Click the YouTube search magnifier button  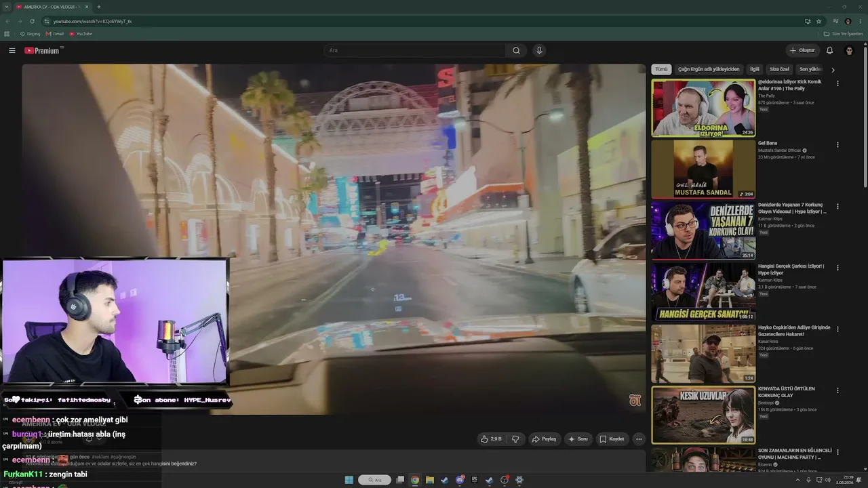point(516,51)
